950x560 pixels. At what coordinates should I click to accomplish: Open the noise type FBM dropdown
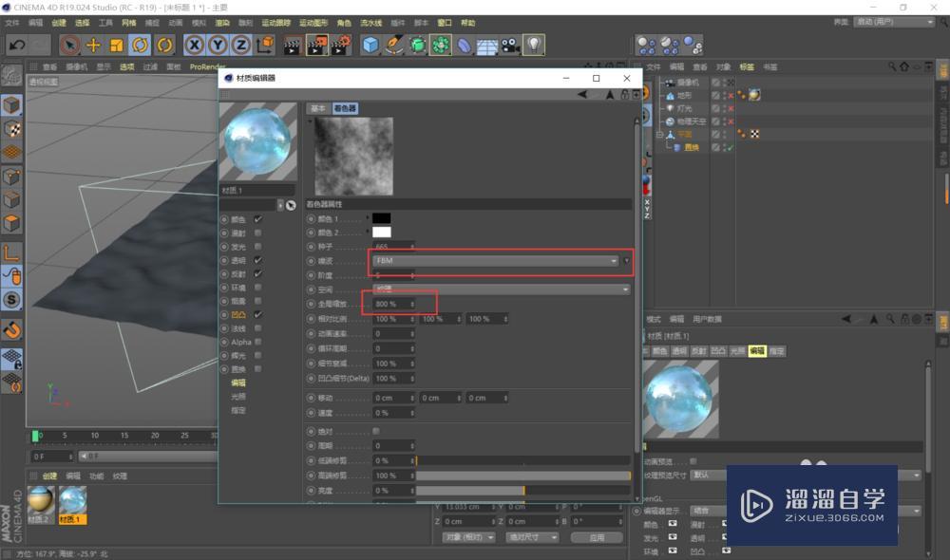point(496,261)
